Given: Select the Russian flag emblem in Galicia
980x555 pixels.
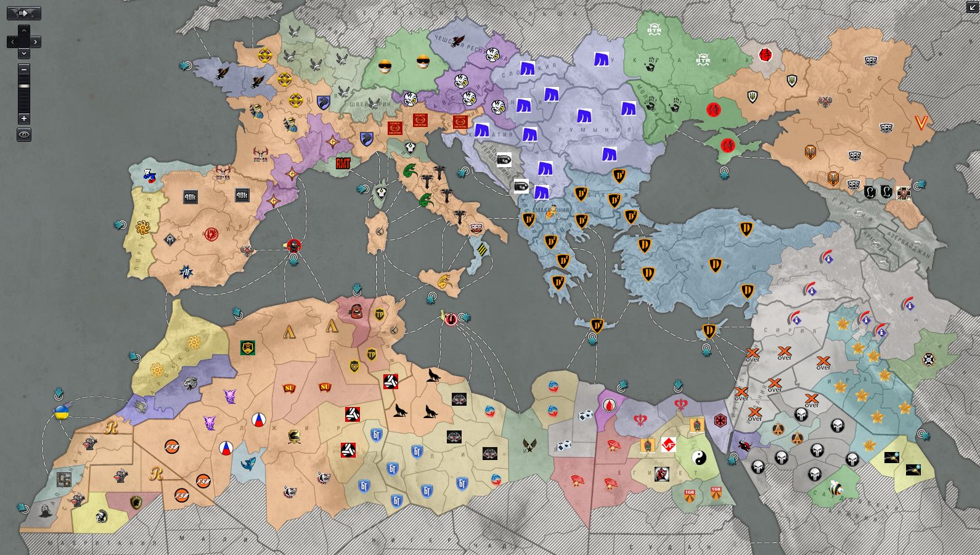Looking at the screenshot, I should click(x=149, y=176).
